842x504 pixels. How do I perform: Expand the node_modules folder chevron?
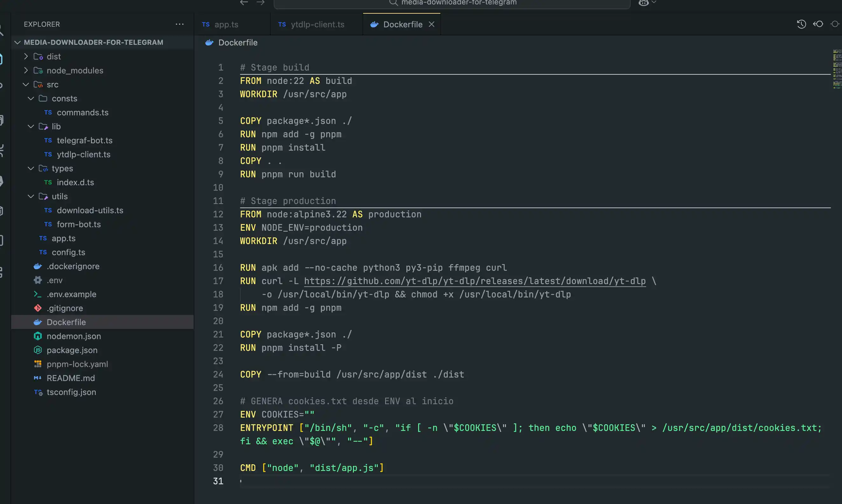pyautogui.click(x=26, y=70)
